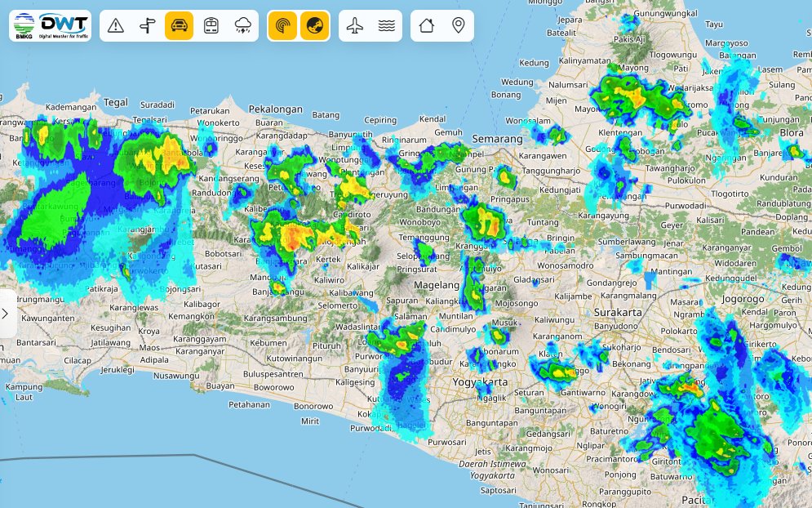The image size is (812, 508).
Task: Click the DWT Digital Weather for Traffic logo
Action: 64,25
